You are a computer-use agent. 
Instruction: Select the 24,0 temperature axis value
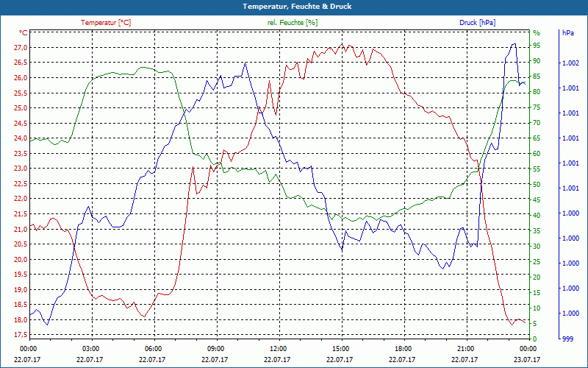click(21, 138)
